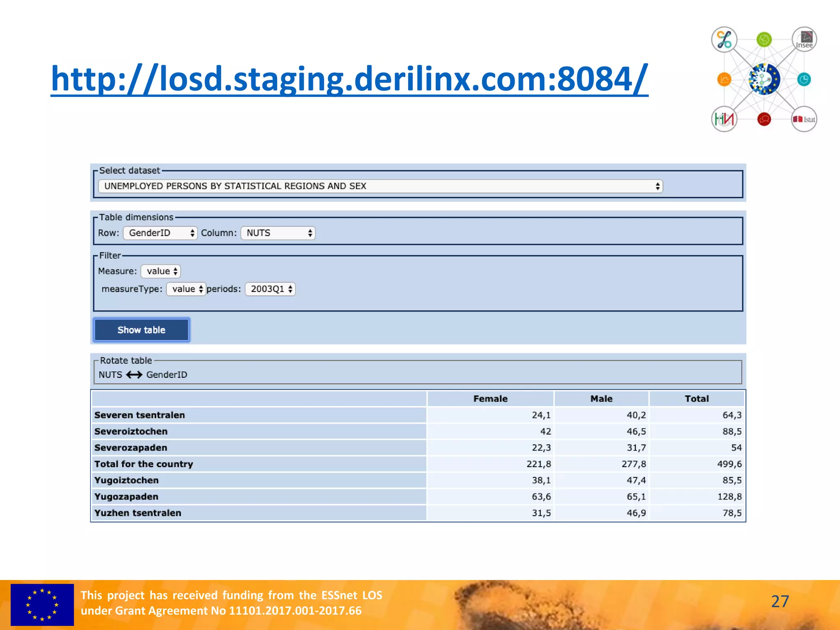This screenshot has width=840, height=630.
Task: Click the slide number 27
Action: click(x=780, y=601)
